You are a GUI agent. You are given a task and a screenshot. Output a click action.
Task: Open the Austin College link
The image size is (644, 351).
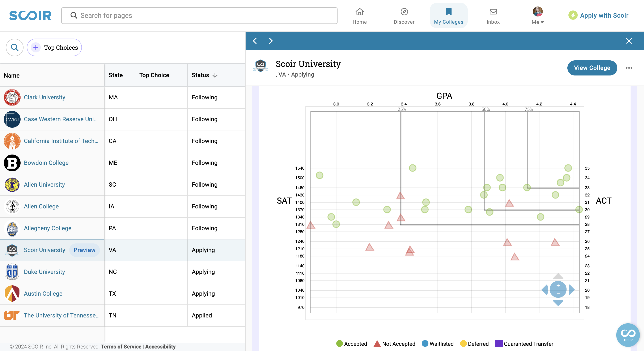43,294
